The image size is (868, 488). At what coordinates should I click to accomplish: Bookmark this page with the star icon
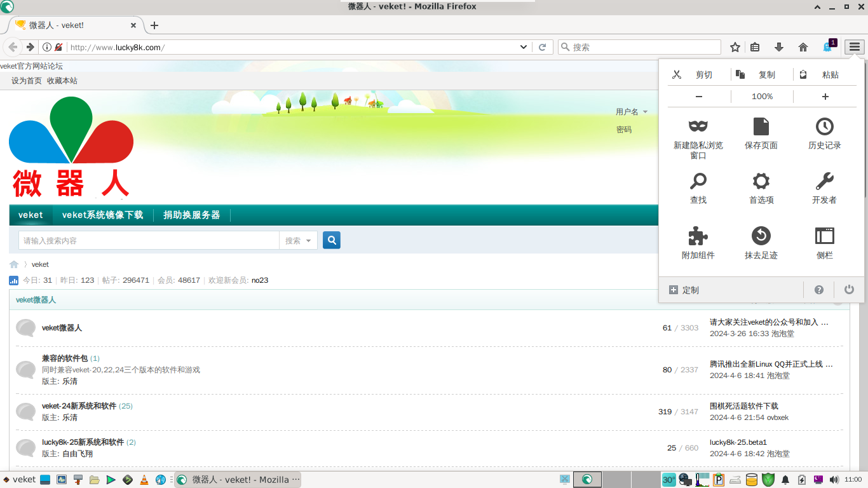[x=735, y=47]
